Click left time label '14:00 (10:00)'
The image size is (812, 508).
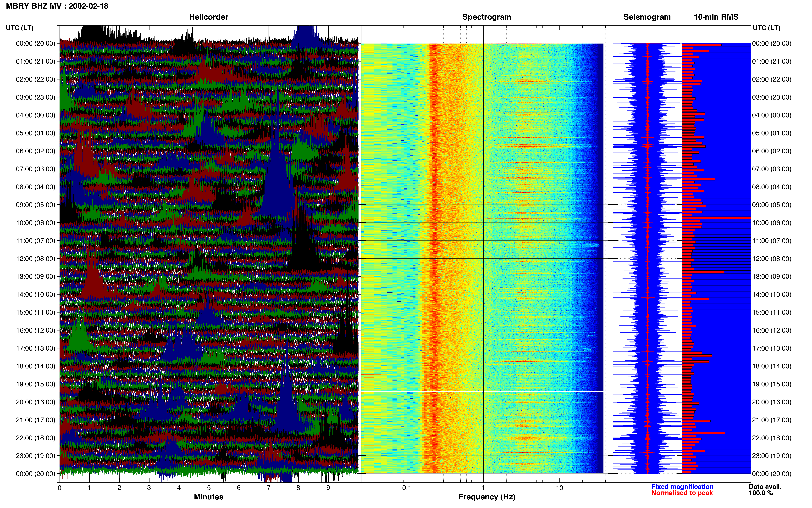click(36, 294)
